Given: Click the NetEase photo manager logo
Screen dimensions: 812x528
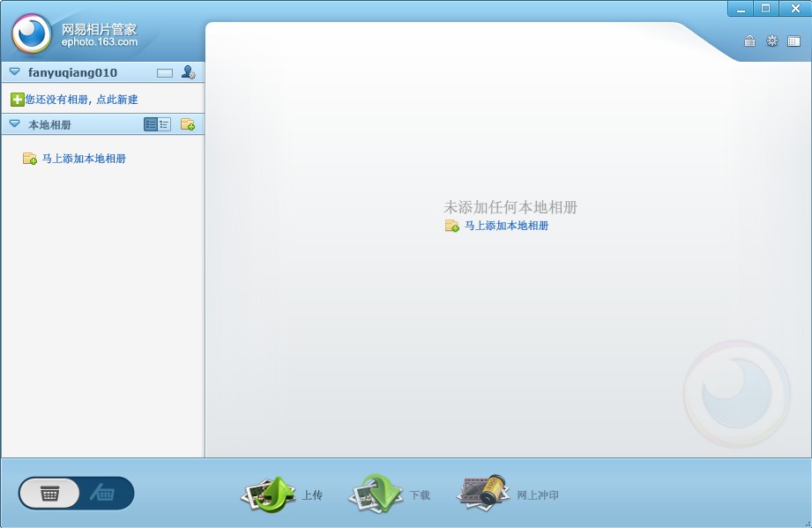Looking at the screenshot, I should coord(33,34).
